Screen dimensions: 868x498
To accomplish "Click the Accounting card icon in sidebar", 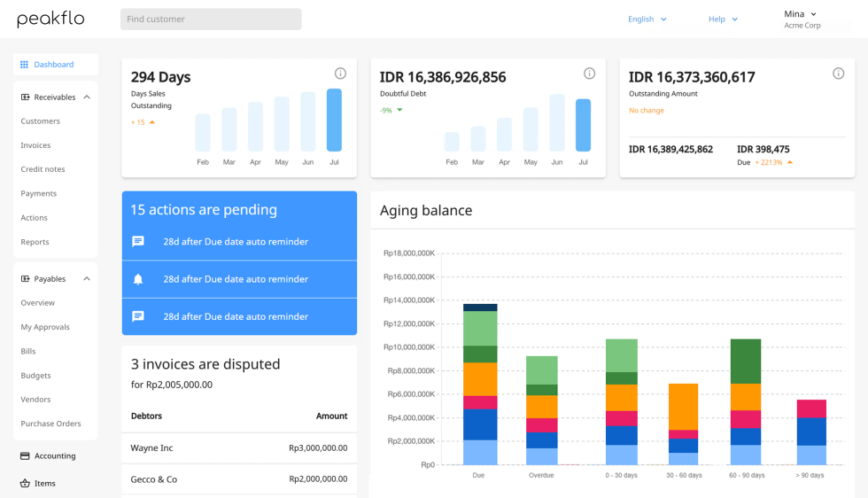I will 25,455.
